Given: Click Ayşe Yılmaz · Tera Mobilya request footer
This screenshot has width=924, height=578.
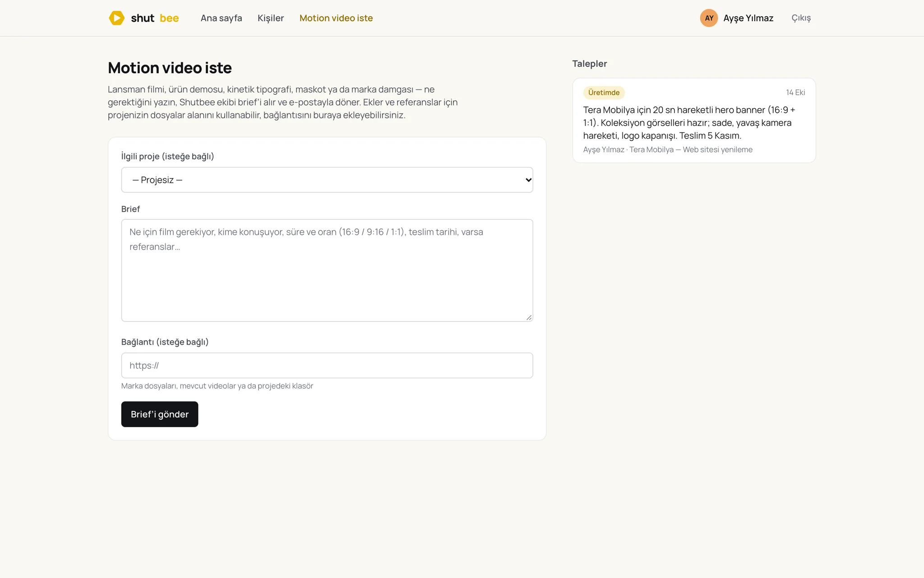Looking at the screenshot, I should tap(668, 149).
